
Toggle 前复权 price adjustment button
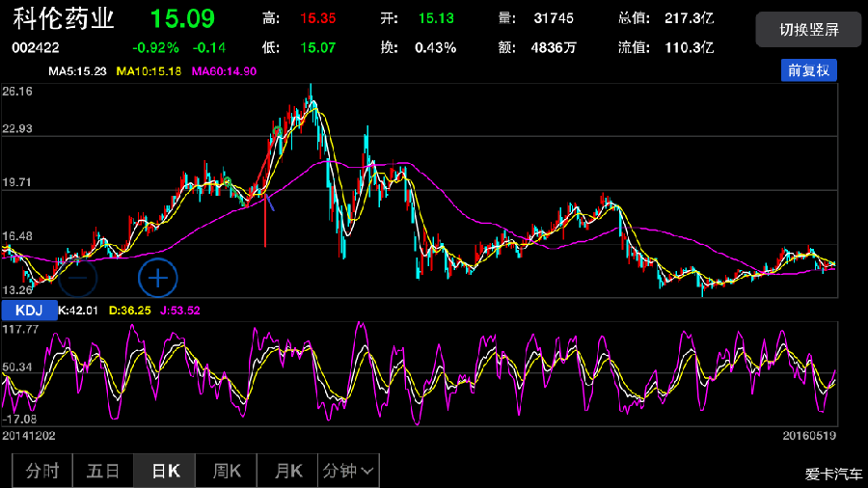[809, 70]
